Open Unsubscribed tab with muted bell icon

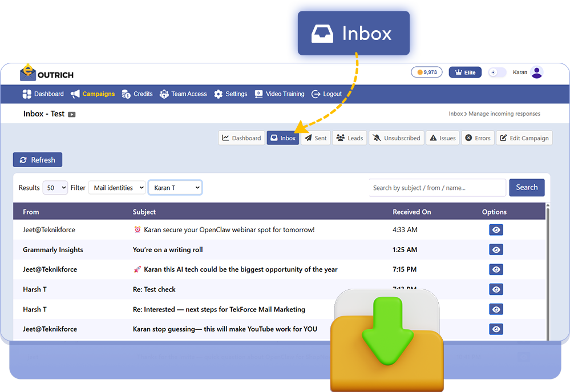click(x=397, y=138)
